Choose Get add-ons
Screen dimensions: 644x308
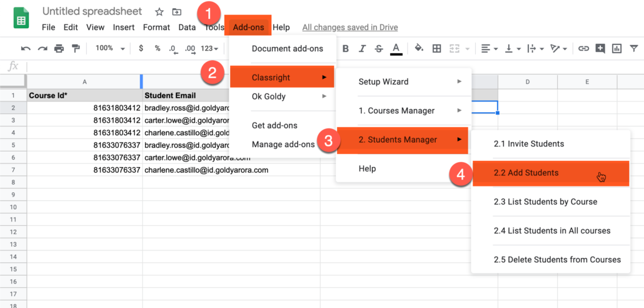click(x=283, y=125)
